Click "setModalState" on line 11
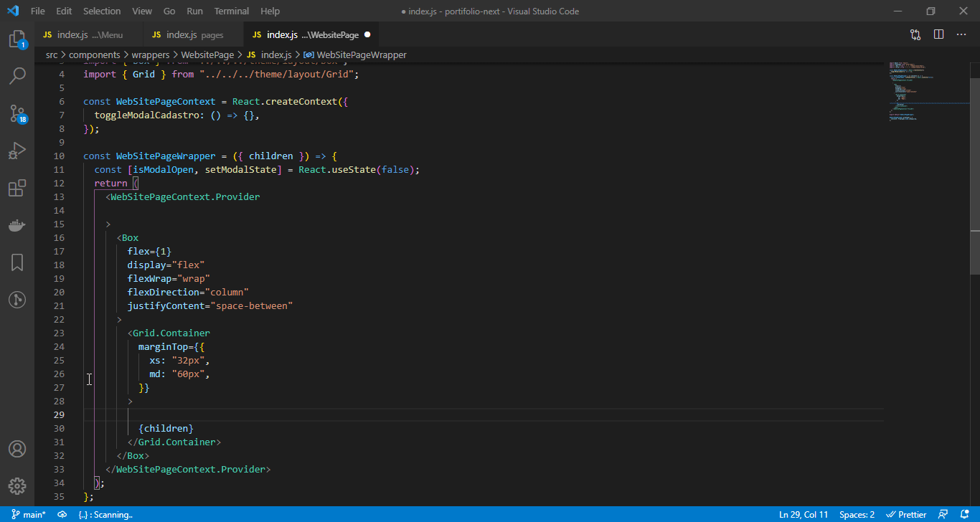The image size is (980, 522). 241,170
